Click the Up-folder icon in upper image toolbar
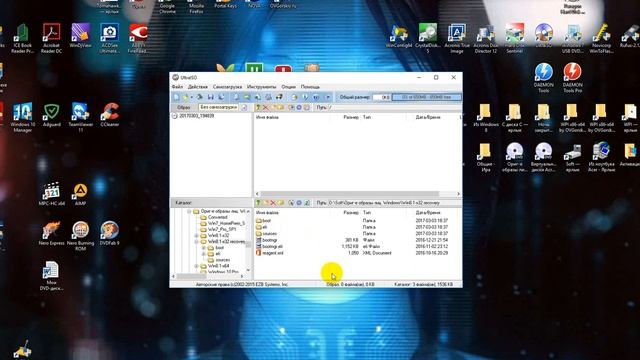The height and width of the screenshot is (360, 640). tap(258, 107)
